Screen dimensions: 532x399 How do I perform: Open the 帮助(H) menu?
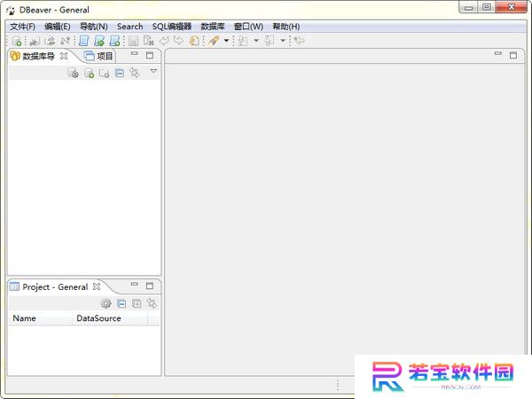click(x=286, y=27)
